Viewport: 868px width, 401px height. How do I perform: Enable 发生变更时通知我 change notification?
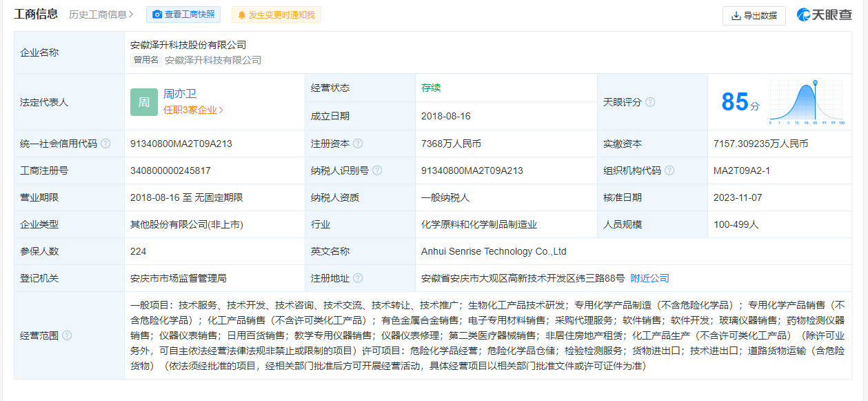[x=276, y=14]
